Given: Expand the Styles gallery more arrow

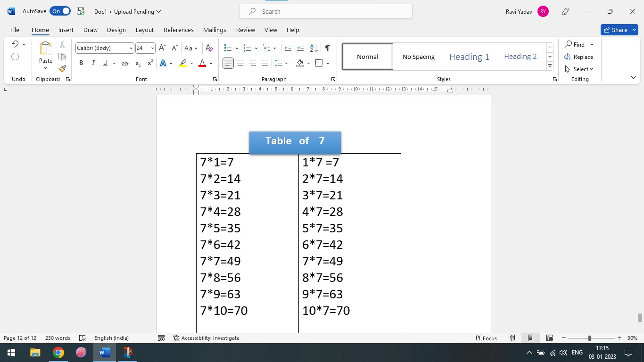Looking at the screenshot, I should [550, 66].
